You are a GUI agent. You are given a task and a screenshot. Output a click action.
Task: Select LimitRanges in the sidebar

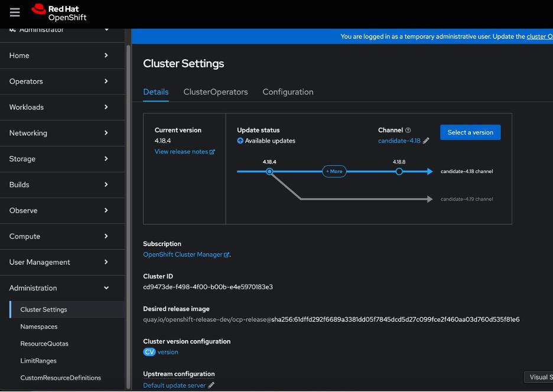[38, 361]
